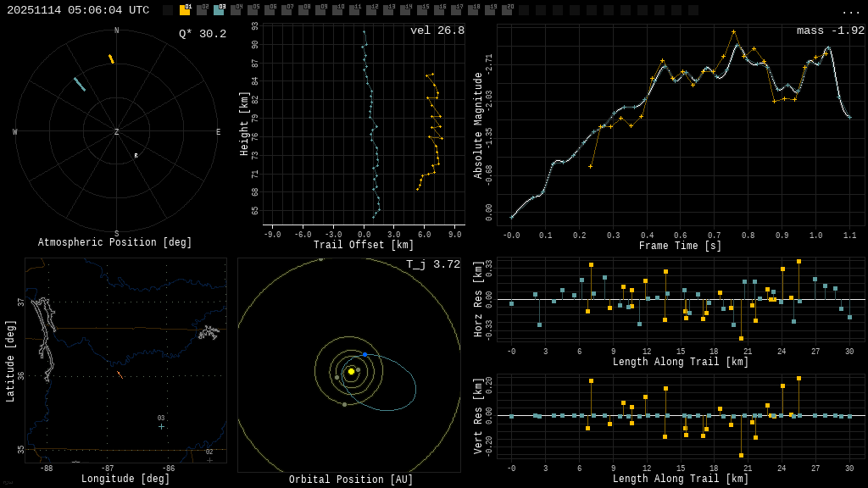
Task: Select the yellow trail in the sky plot
Action: pyautogui.click(x=111, y=59)
